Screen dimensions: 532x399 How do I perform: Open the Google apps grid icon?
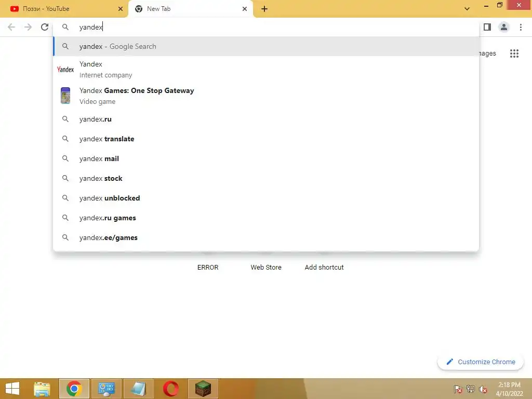[x=514, y=54]
